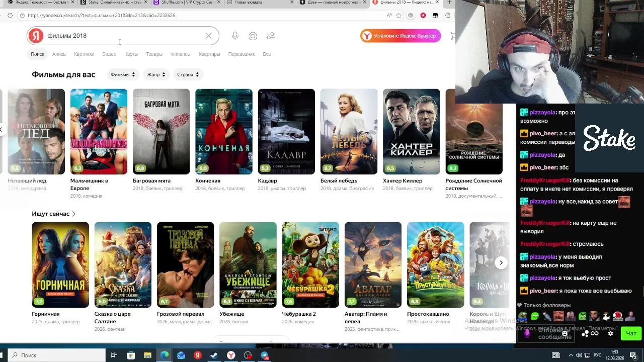
Task: Clear the search query with the X icon
Action: (x=208, y=36)
